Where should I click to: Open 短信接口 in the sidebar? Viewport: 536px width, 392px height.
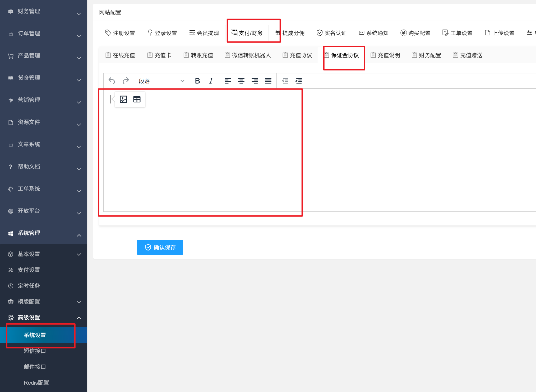[x=35, y=351]
